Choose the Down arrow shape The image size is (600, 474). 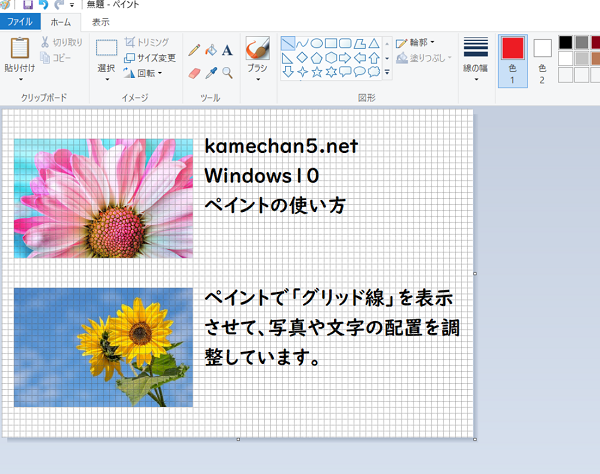point(288,72)
